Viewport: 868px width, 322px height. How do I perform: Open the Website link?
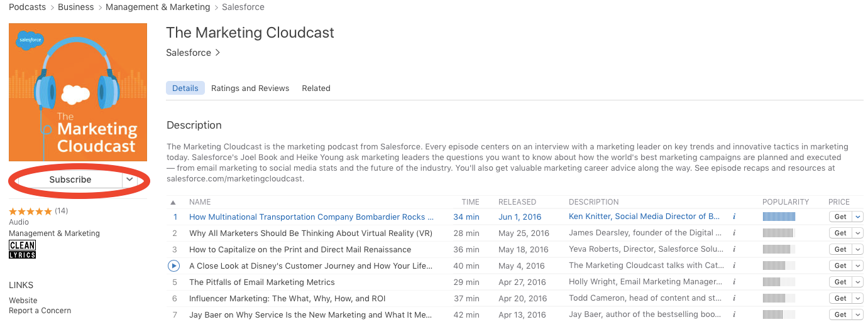coord(23,301)
